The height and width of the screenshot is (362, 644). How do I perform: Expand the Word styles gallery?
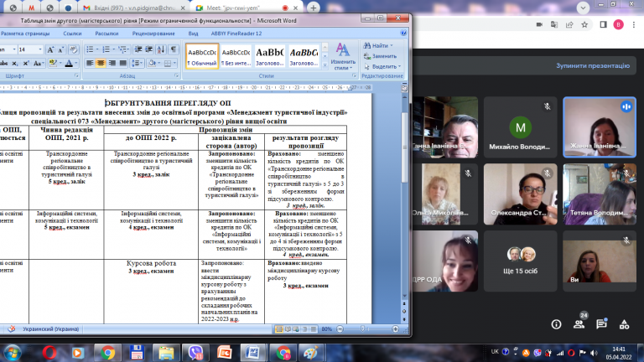(x=323, y=65)
